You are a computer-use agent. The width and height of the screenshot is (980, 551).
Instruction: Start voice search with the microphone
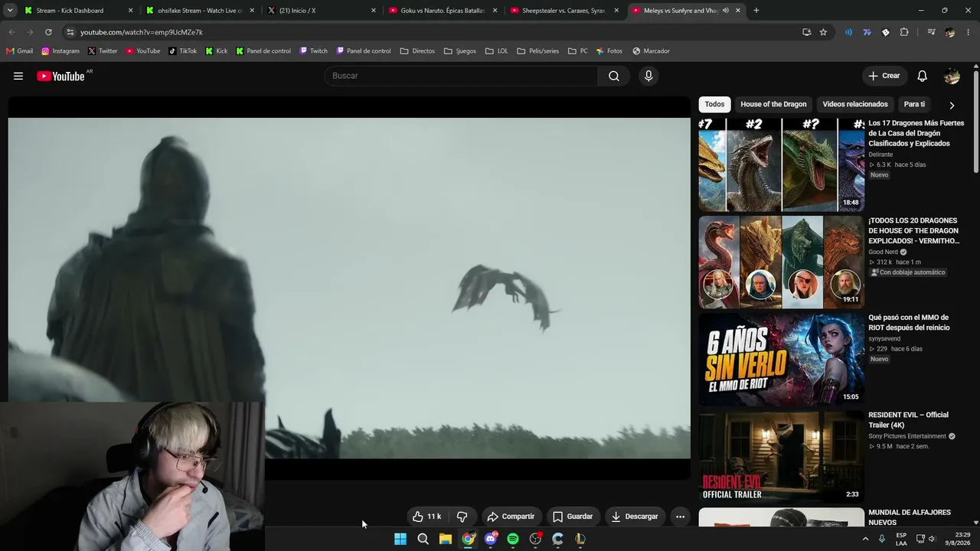click(x=648, y=76)
